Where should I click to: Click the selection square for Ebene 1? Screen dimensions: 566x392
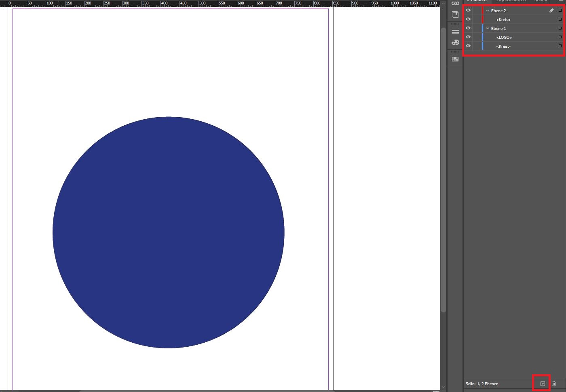click(560, 28)
